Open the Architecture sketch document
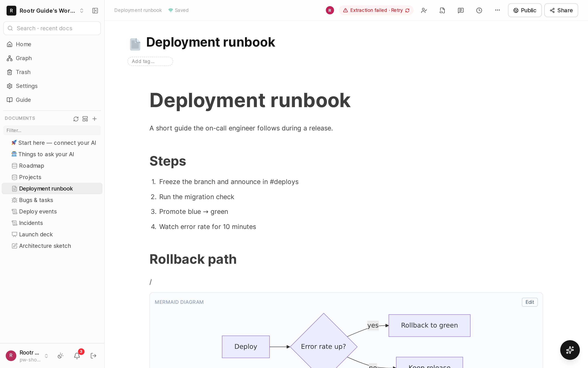The width and height of the screenshot is (588, 368). [x=52, y=246]
